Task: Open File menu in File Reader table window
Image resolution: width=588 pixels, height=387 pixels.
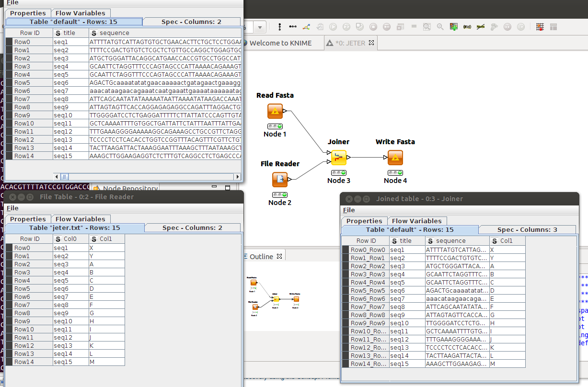Action: pos(12,208)
